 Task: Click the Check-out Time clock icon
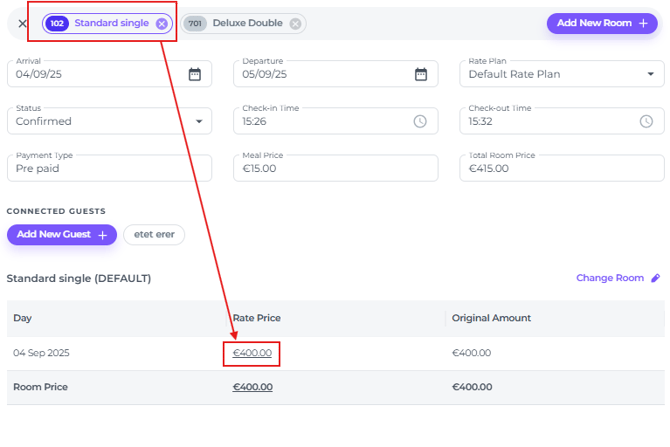647,121
